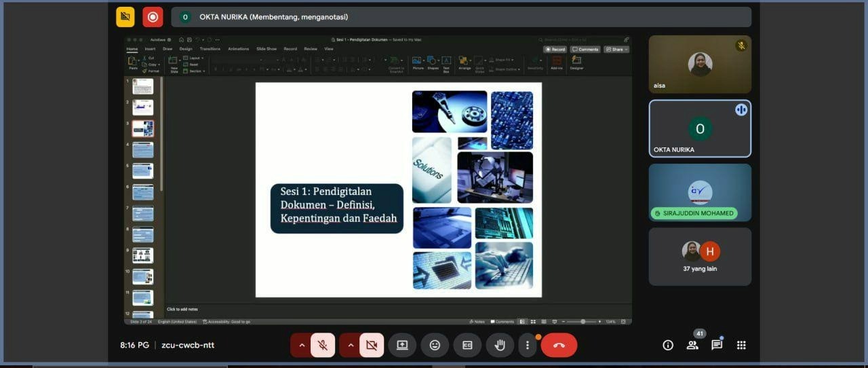This screenshot has height=368, width=868.
Task: Expand video settings arrow beside camera
Action: pyautogui.click(x=351, y=345)
